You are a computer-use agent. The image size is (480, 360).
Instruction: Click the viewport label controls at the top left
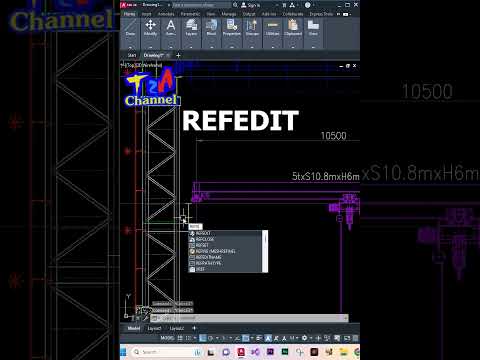141,65
